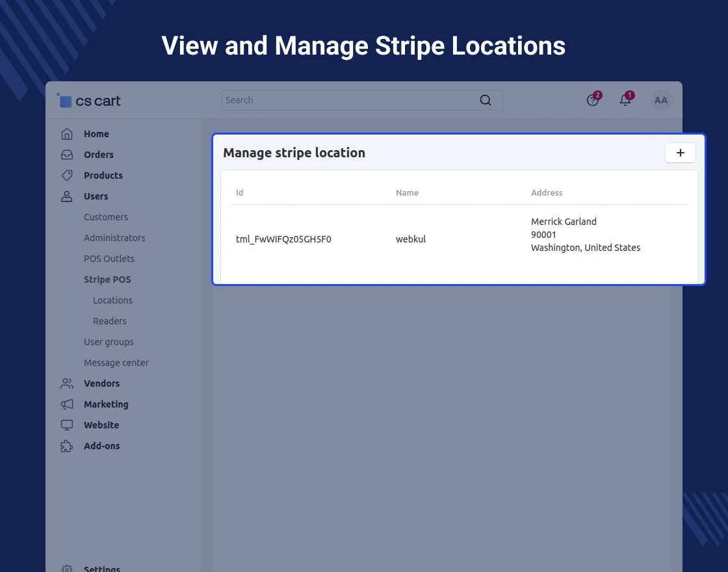Click the Products tag icon

(x=66, y=175)
